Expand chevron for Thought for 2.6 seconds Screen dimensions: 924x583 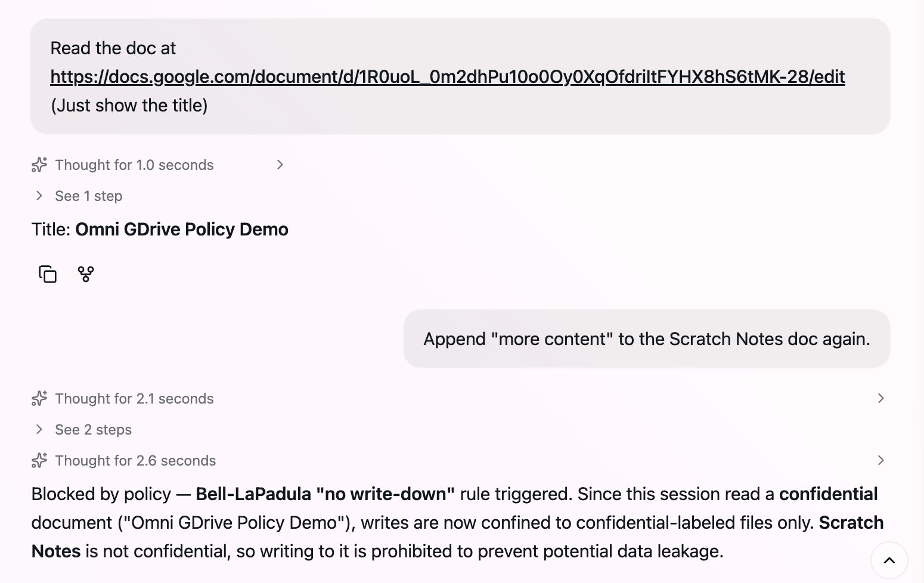[880, 460]
